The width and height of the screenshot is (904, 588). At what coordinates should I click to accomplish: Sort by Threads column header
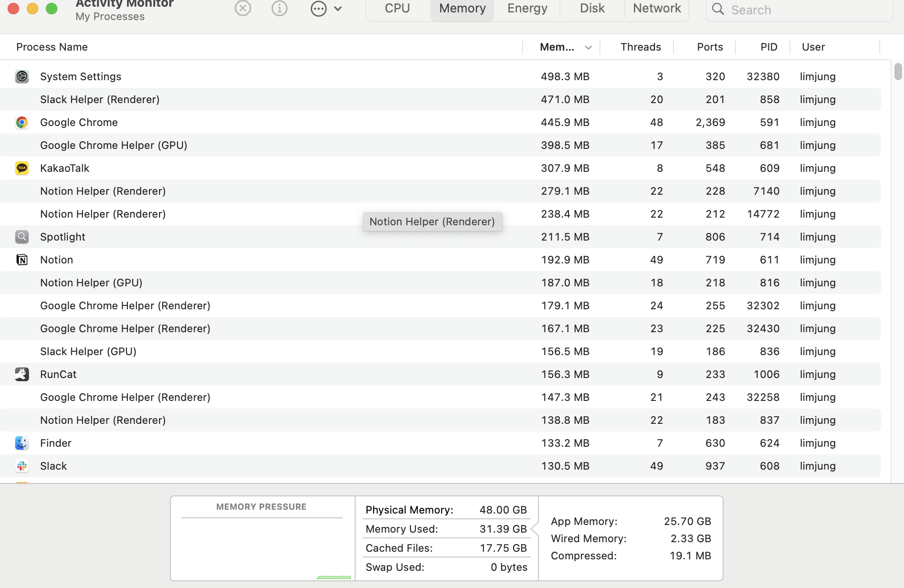641,47
